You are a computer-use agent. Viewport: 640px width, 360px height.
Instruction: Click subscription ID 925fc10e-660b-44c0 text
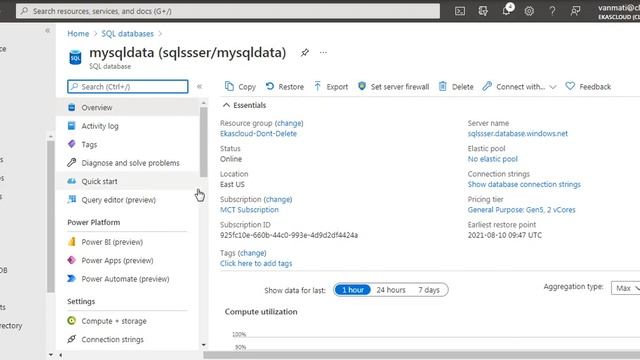(289, 235)
